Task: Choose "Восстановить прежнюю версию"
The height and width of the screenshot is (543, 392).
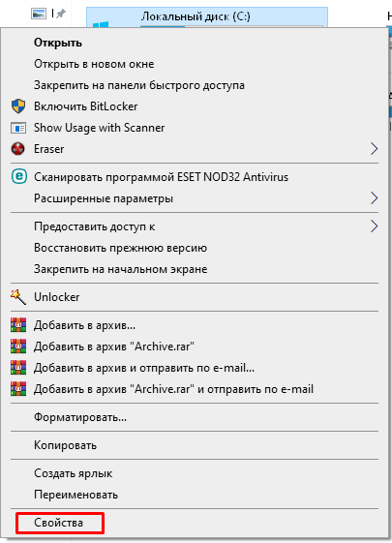Action: [x=121, y=248]
